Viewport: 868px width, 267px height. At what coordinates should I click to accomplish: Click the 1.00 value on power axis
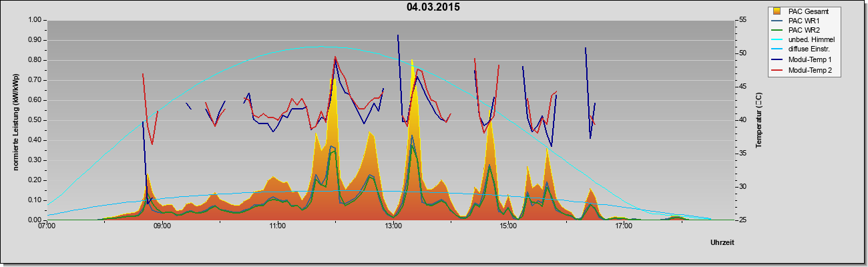35,20
